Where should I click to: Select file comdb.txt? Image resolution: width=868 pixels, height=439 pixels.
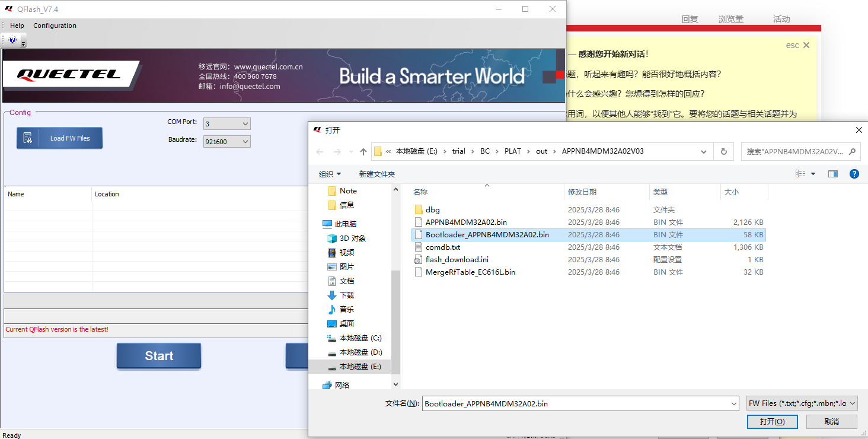pos(442,247)
